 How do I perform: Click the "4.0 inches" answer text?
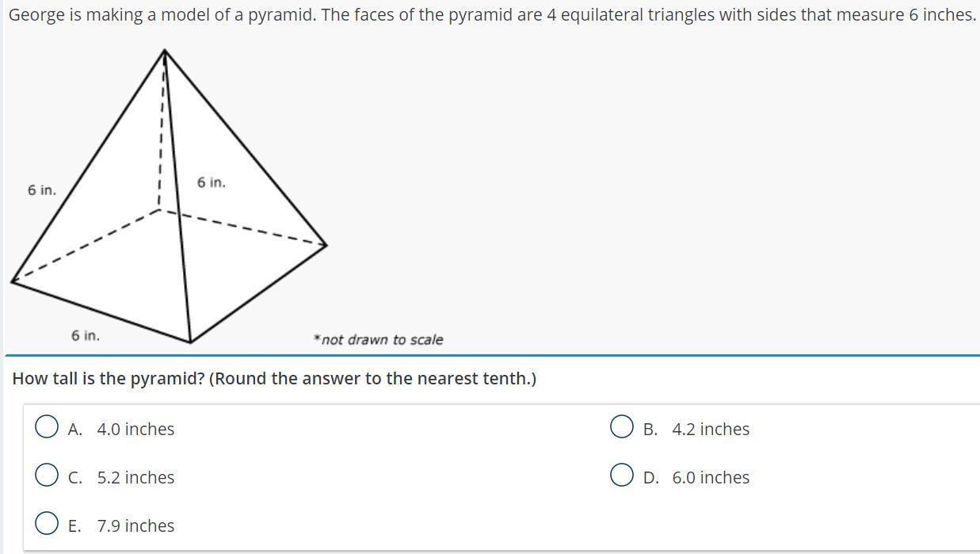pyautogui.click(x=135, y=429)
